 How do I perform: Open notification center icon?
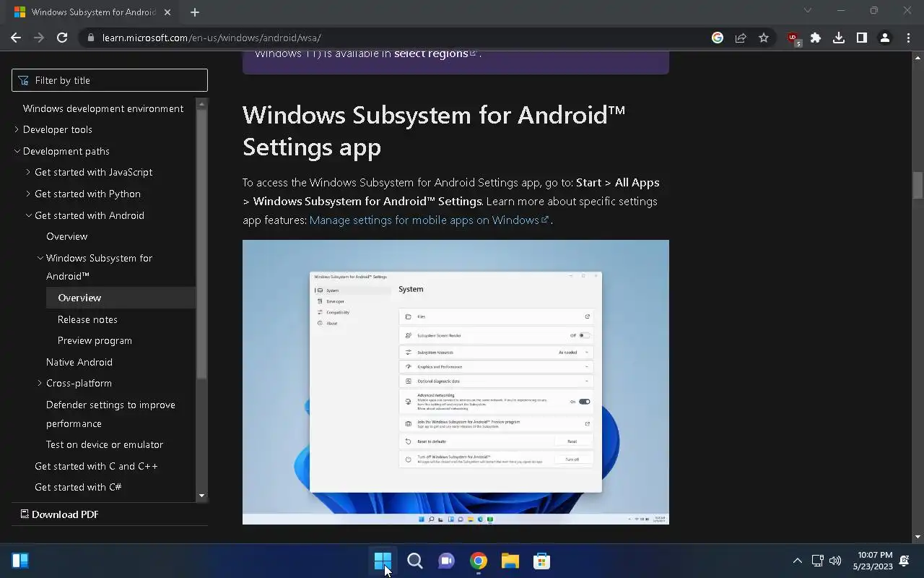(905, 561)
